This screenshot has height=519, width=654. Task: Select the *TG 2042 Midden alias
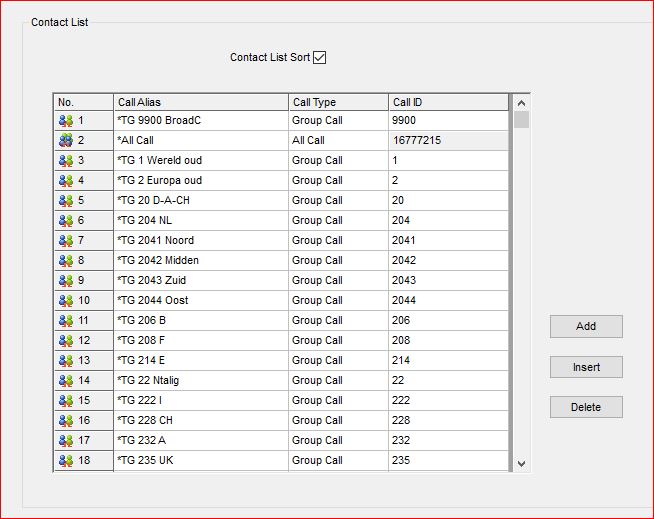[201, 261]
